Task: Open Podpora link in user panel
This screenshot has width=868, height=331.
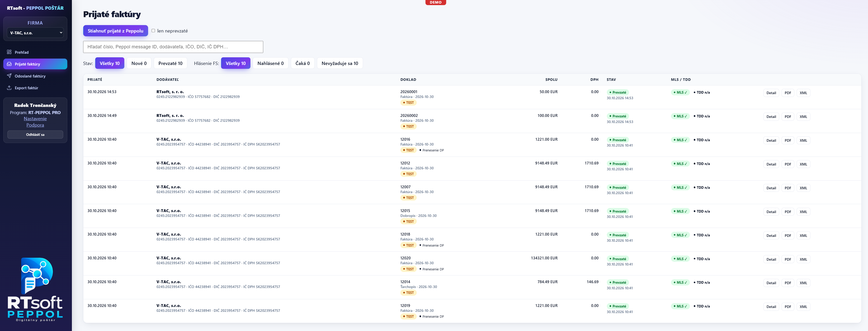Action: pyautogui.click(x=35, y=125)
